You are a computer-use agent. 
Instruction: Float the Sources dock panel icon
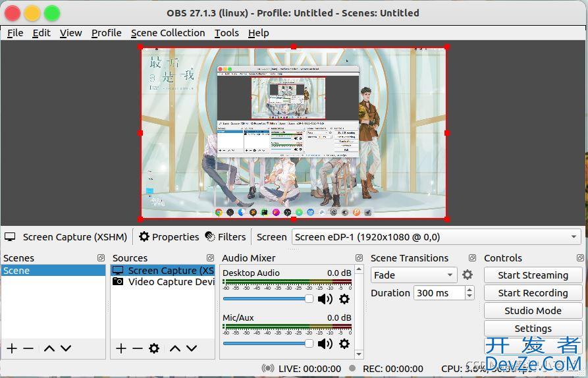pyautogui.click(x=210, y=257)
